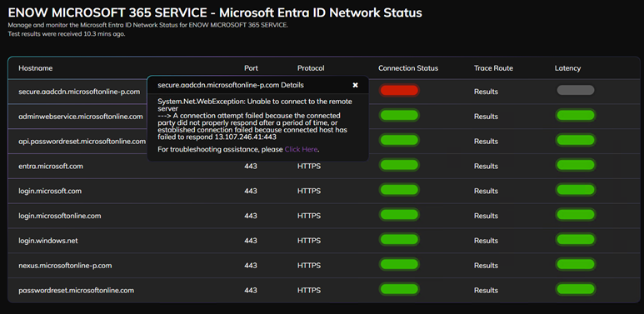Click green latency pill for login.windows.net
Viewport: 644px width, 314px height.
(x=576, y=239)
